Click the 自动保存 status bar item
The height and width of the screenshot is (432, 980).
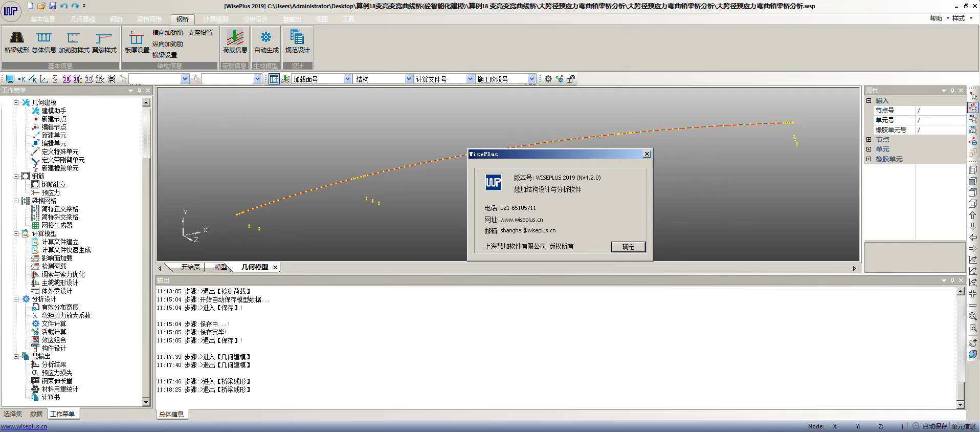pos(934,426)
